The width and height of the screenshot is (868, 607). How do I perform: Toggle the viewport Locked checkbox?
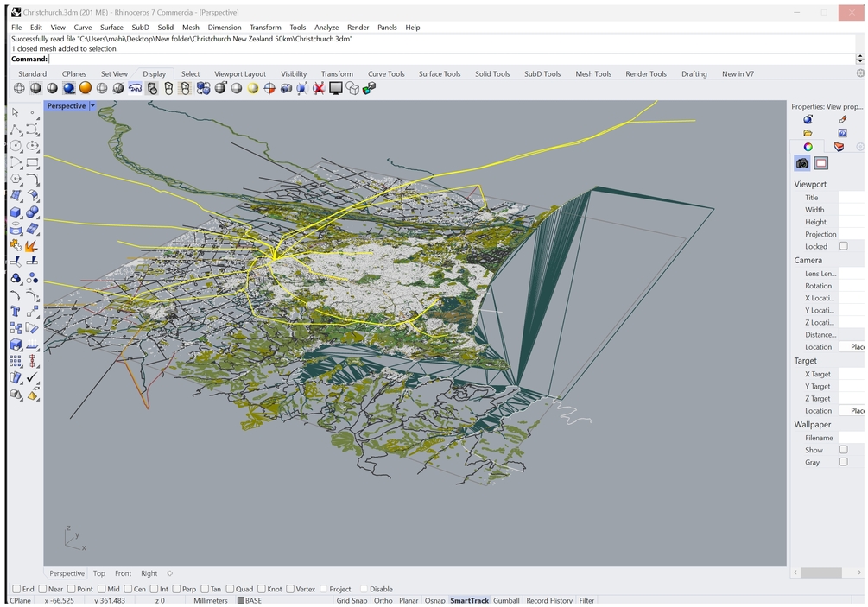843,246
